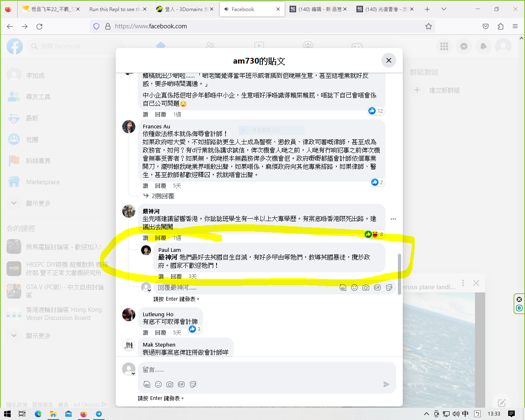Open the account profile avatar in the header
The width and height of the screenshot is (525, 420).
(x=503, y=46)
